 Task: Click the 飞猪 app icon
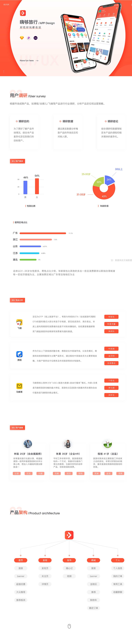19,322
